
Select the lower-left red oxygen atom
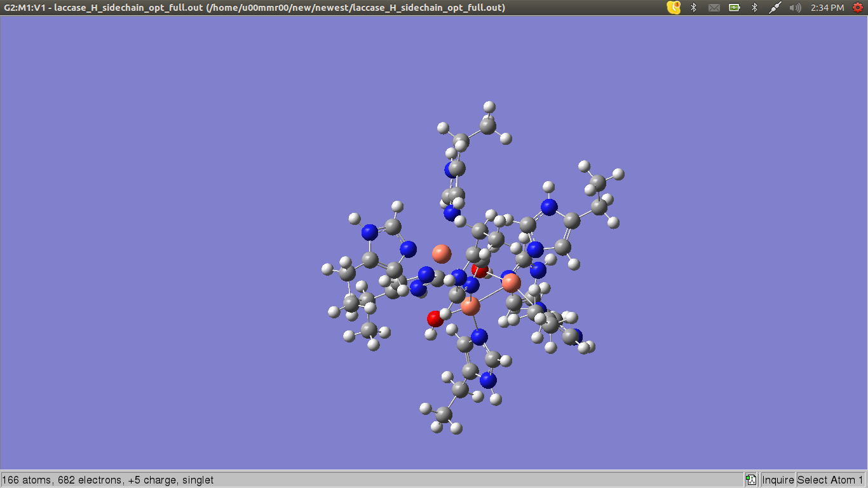pyautogui.click(x=435, y=318)
